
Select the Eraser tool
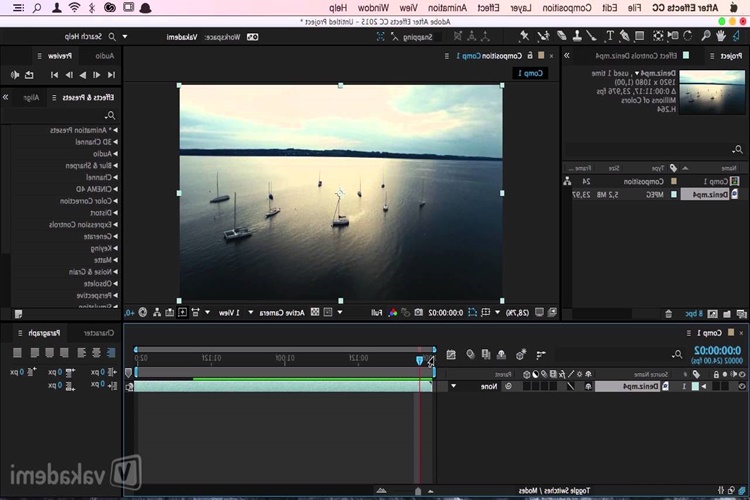(562, 36)
